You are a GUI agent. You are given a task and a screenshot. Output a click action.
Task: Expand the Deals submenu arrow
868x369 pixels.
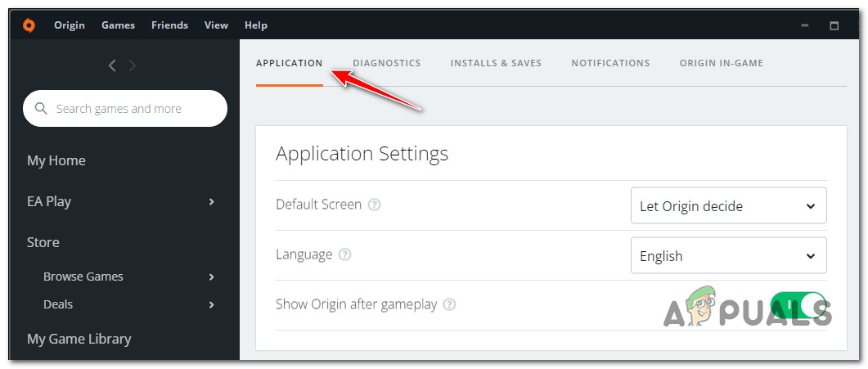coord(211,304)
